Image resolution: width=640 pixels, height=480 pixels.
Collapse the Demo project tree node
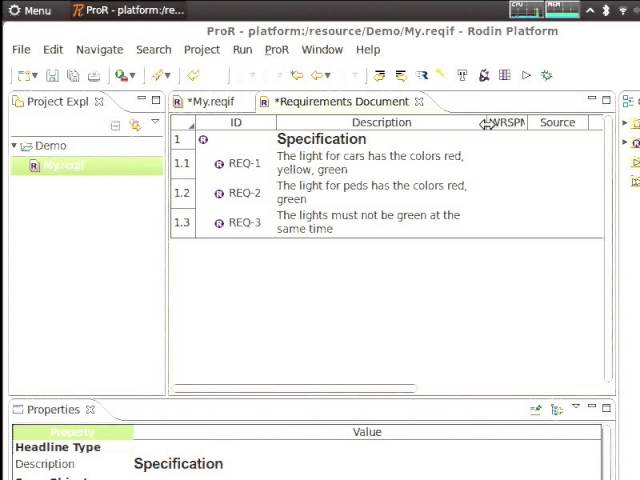tap(15, 146)
